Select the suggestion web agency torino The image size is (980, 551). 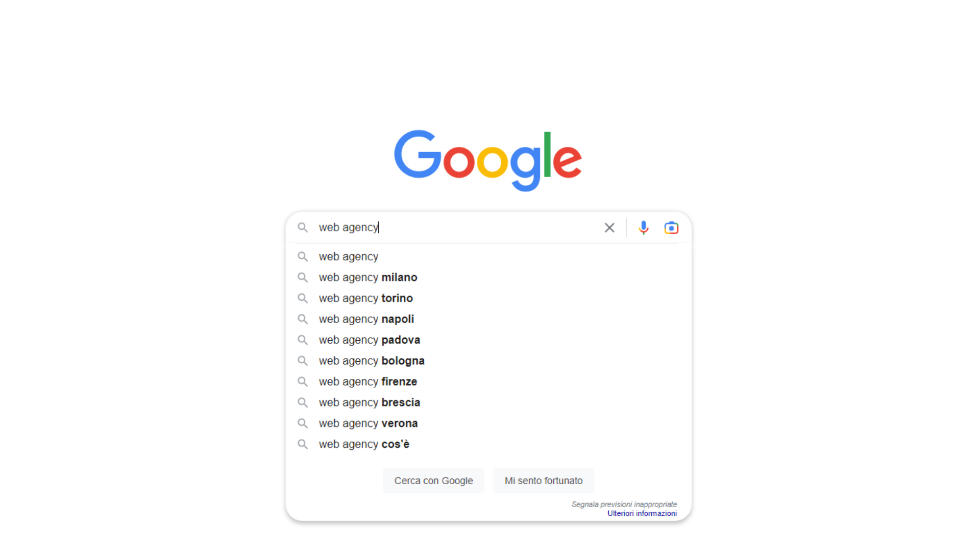coord(488,298)
